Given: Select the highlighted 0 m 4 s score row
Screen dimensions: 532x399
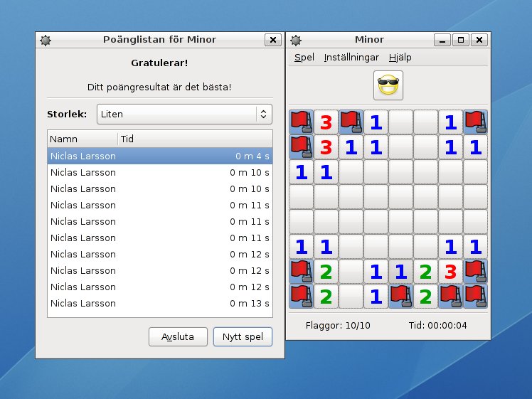Looking at the screenshot, I should 159,156.
